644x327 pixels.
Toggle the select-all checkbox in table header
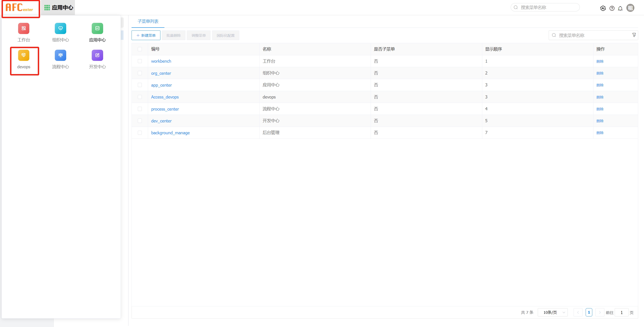pos(140,49)
